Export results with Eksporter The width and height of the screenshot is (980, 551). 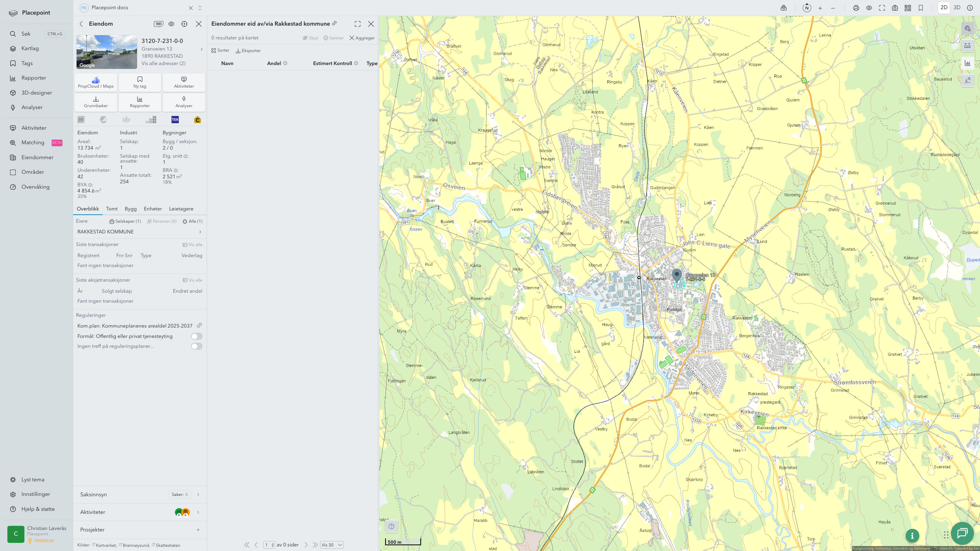[x=248, y=51]
